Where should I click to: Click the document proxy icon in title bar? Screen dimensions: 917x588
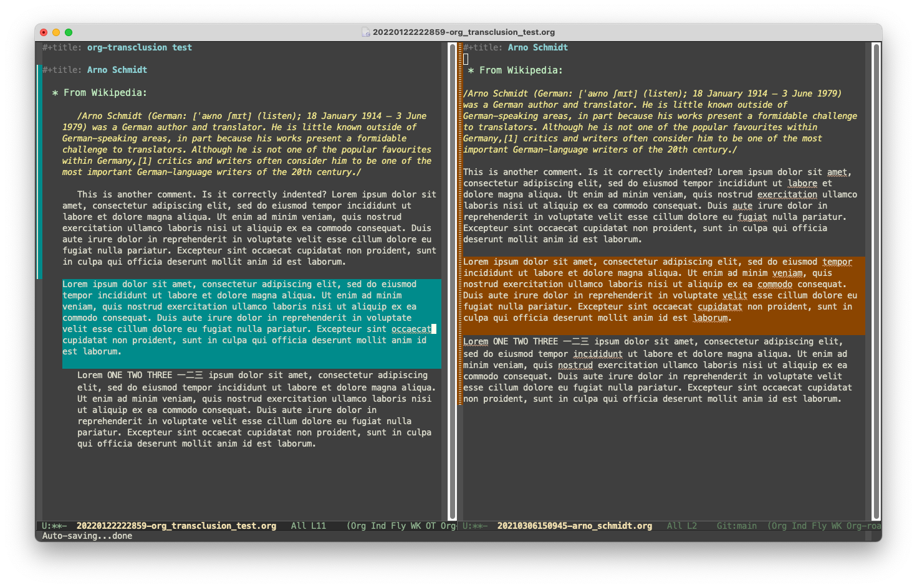coord(367,32)
